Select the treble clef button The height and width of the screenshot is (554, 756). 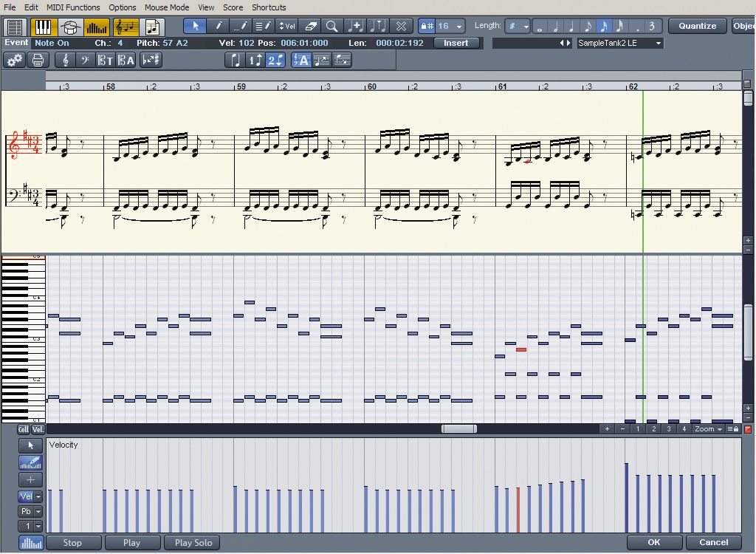(x=66, y=61)
